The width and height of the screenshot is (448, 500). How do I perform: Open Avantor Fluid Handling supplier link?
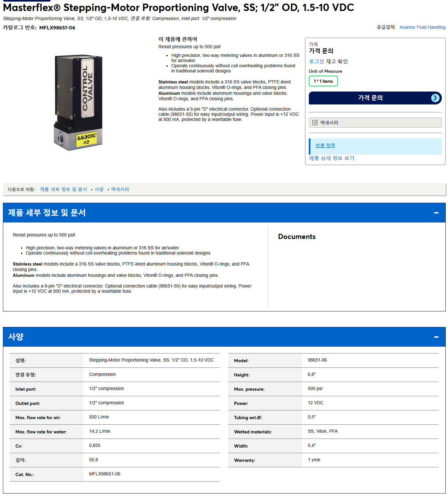(x=422, y=27)
